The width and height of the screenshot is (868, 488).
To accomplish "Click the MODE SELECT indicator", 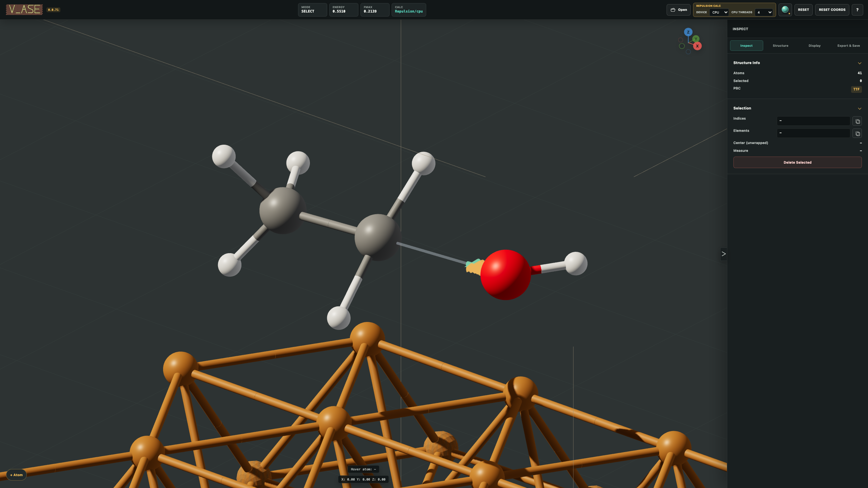I will pos(312,10).
